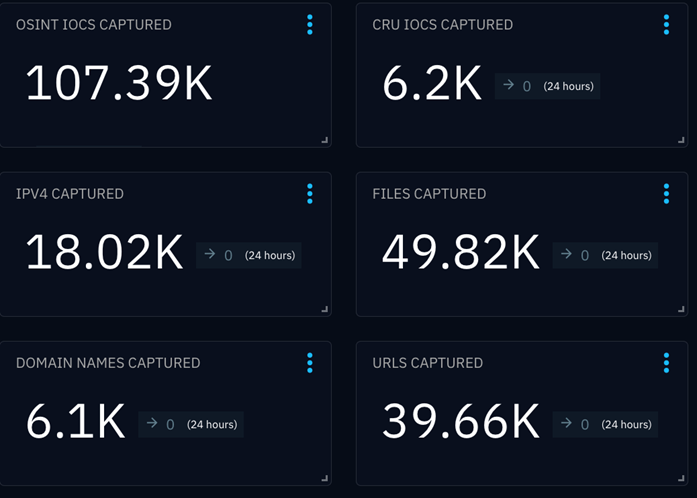The image size is (697, 498).
Task: Click the 49.82K files count
Action: click(460, 254)
